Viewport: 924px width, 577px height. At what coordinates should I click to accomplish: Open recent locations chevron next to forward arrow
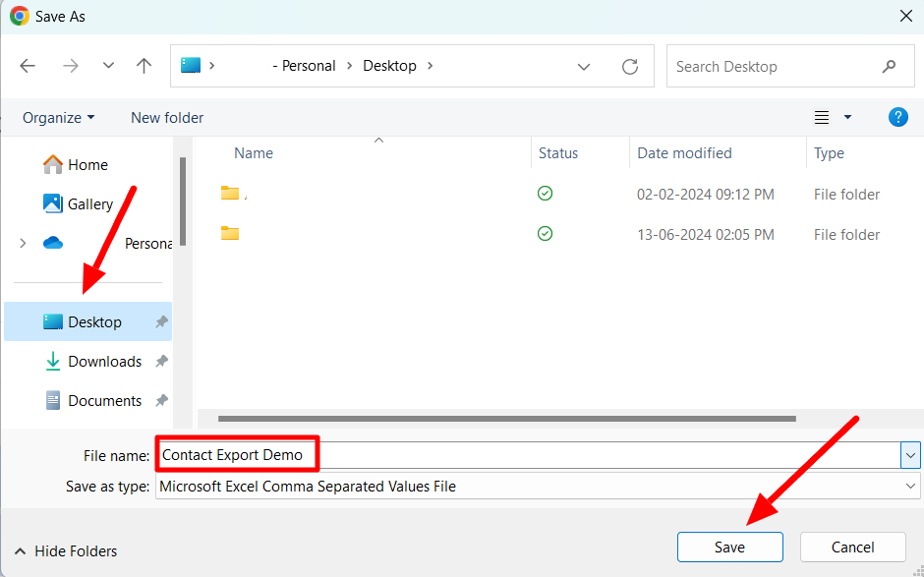(x=108, y=66)
